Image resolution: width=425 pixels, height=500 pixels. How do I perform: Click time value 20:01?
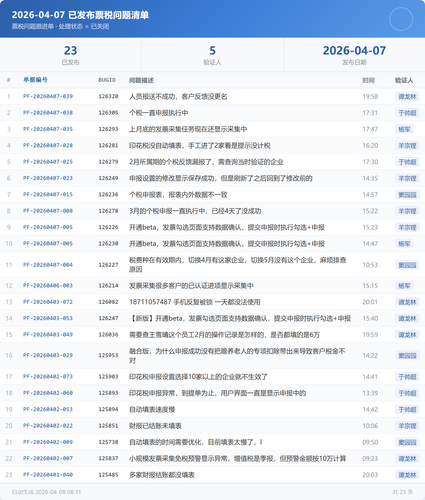(x=370, y=302)
